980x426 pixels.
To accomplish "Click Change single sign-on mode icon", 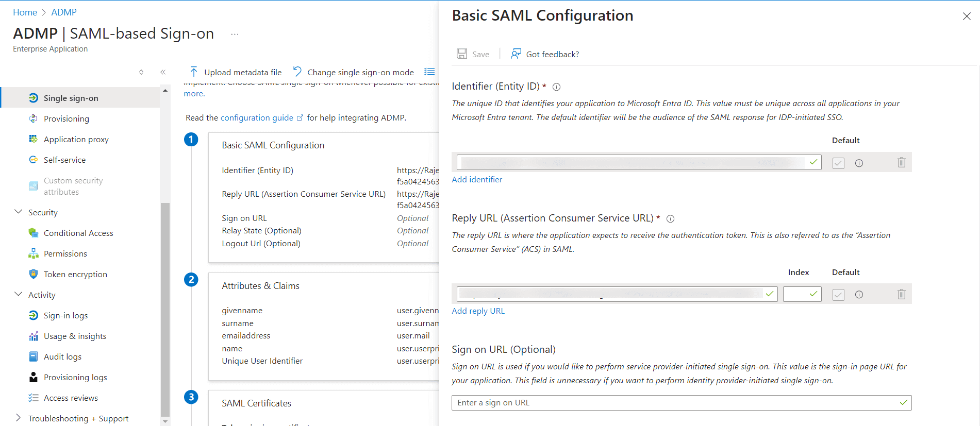I will pyautogui.click(x=297, y=72).
